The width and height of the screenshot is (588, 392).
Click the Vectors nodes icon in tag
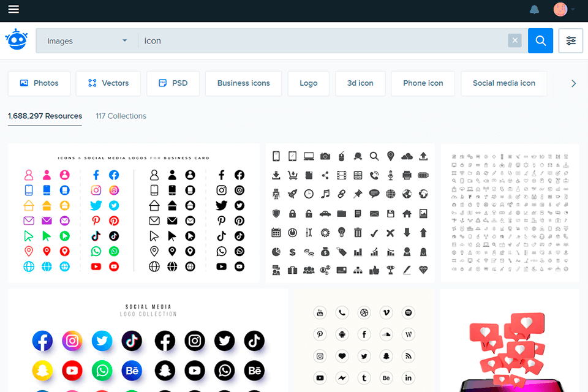pos(92,83)
